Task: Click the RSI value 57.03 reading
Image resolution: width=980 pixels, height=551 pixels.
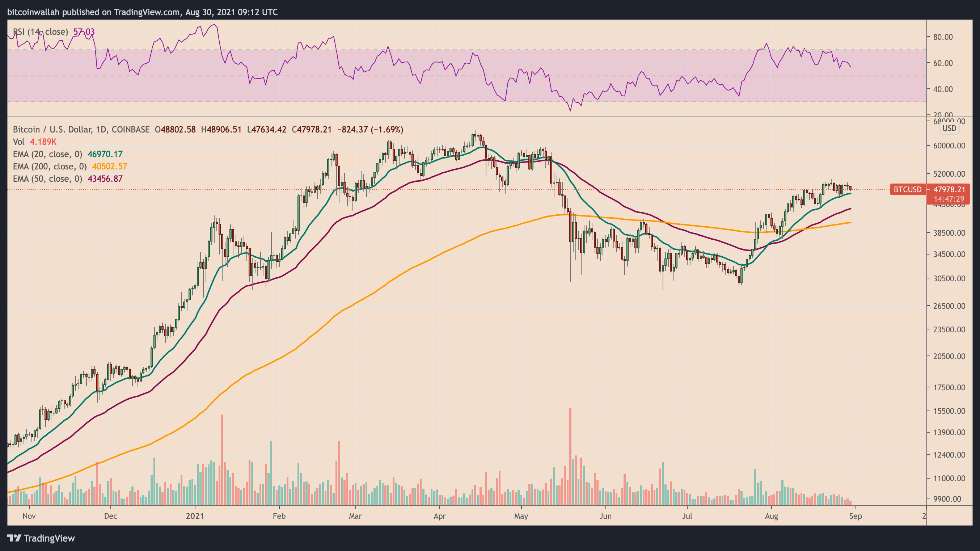Action: pyautogui.click(x=84, y=32)
